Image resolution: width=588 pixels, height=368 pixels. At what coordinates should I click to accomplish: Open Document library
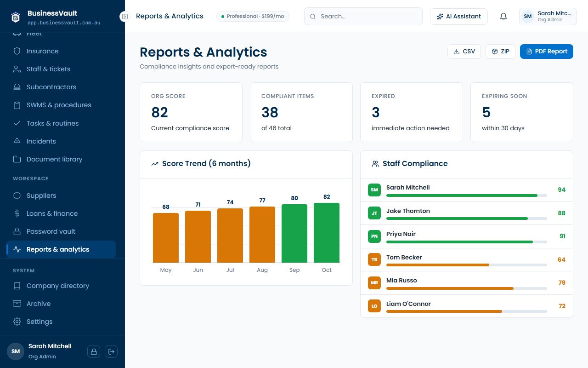coord(61,159)
